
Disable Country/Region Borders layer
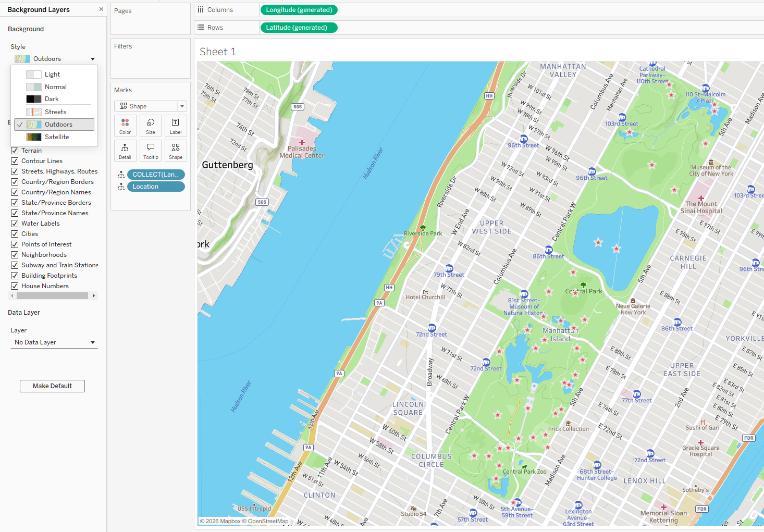(x=15, y=182)
